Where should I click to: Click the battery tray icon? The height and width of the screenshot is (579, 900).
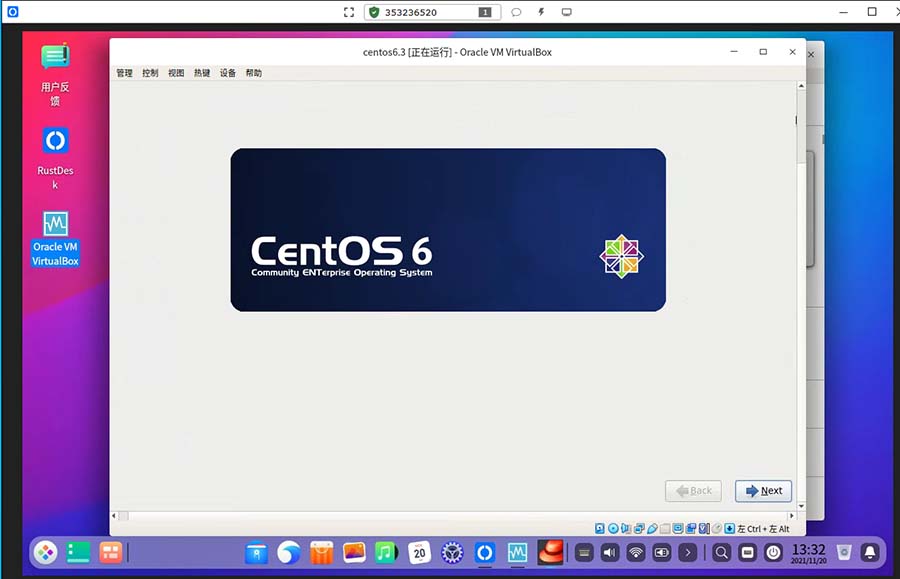pyautogui.click(x=661, y=553)
